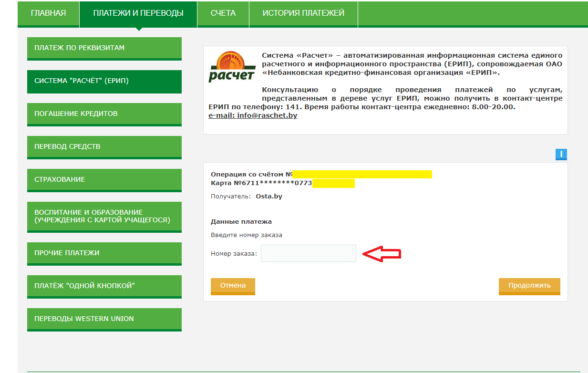
Task: Open the Главная tab
Action: (48, 13)
